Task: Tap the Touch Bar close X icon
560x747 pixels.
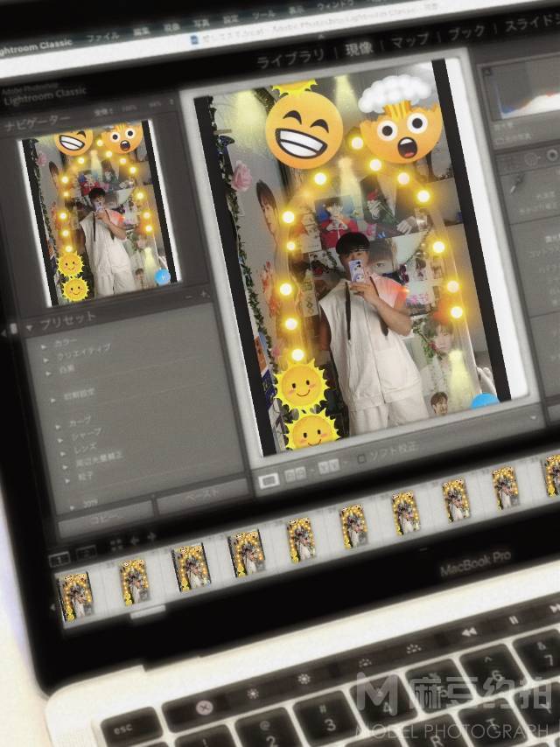Action: click(x=206, y=707)
